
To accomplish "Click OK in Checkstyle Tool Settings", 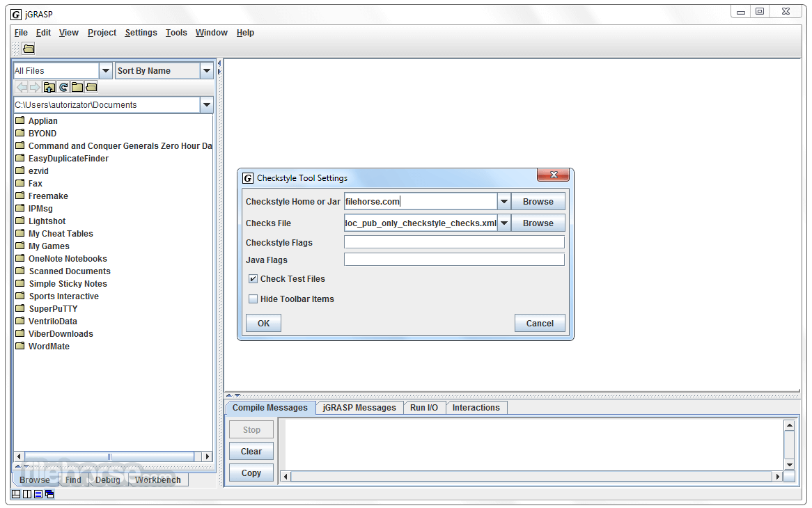I will [x=264, y=324].
